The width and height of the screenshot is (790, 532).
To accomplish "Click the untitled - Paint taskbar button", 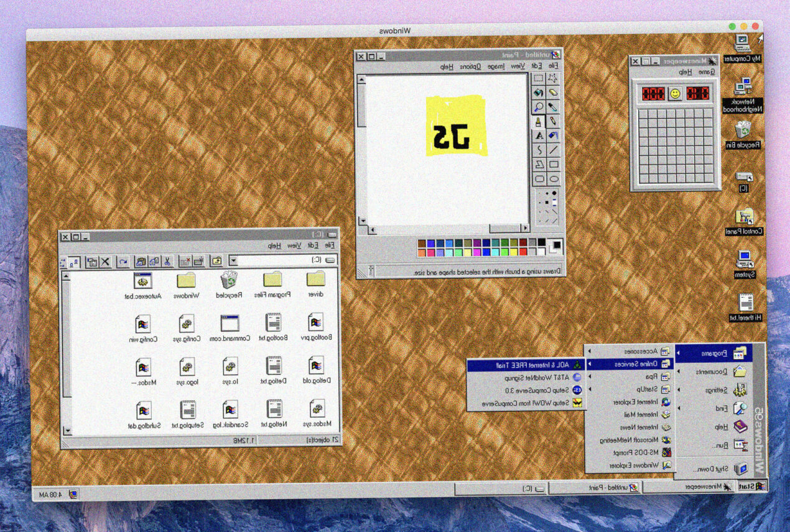I will coord(595,488).
